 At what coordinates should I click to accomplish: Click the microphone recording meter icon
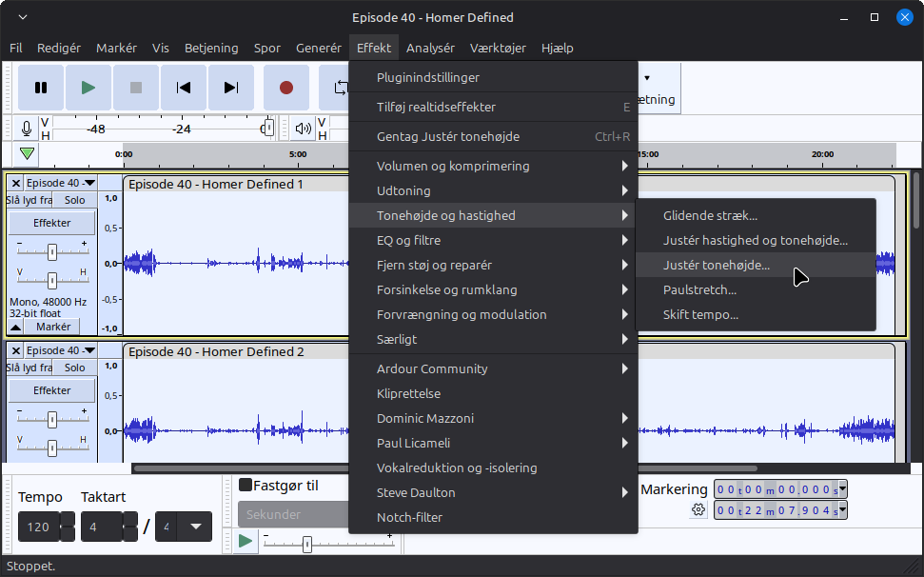click(27, 129)
